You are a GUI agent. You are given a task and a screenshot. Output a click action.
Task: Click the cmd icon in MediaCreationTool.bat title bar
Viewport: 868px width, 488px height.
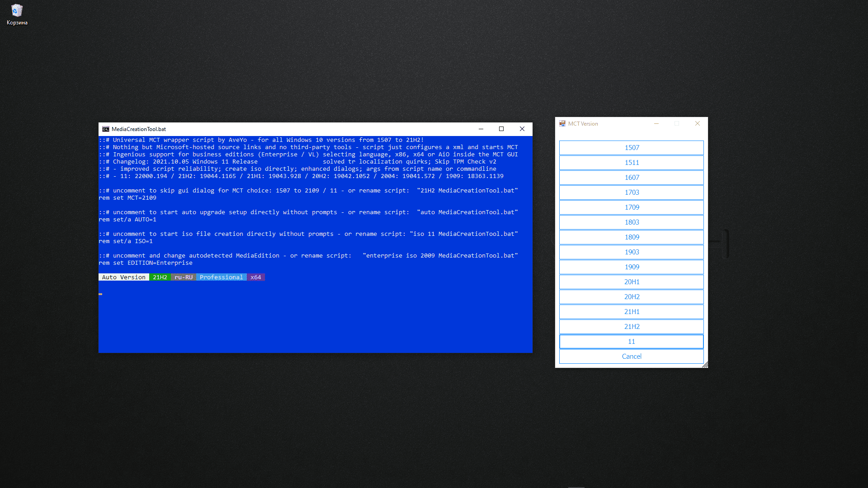pyautogui.click(x=105, y=129)
